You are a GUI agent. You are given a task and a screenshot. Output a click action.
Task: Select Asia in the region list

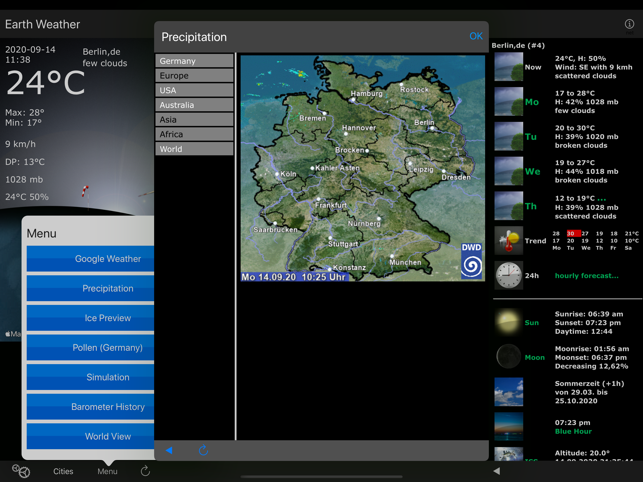(x=194, y=119)
